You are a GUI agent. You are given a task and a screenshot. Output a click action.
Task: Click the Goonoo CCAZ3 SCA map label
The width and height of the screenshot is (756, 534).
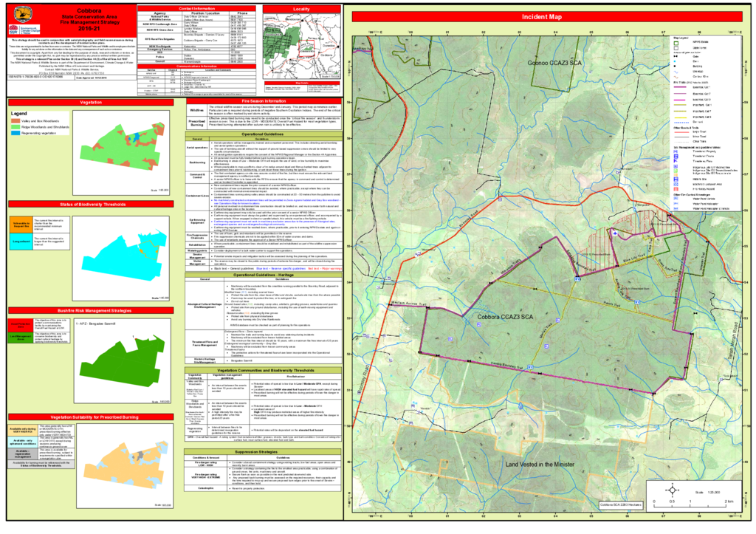point(554,63)
